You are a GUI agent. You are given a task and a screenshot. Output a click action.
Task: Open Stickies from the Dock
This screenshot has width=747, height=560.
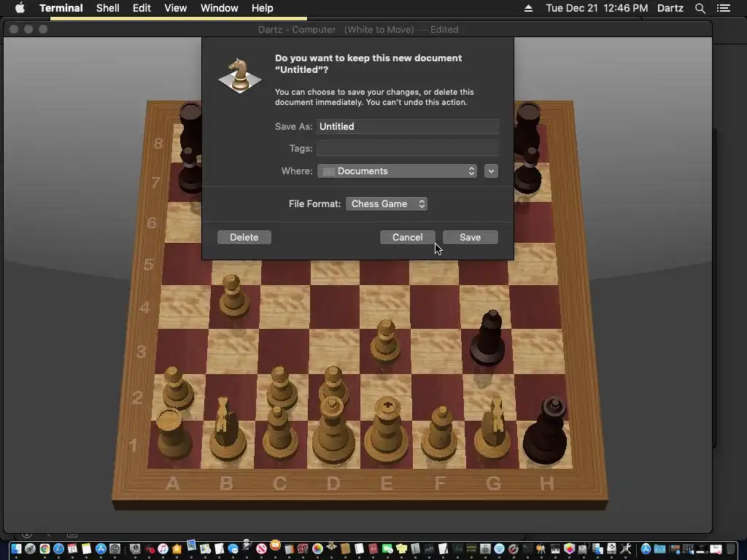402,548
